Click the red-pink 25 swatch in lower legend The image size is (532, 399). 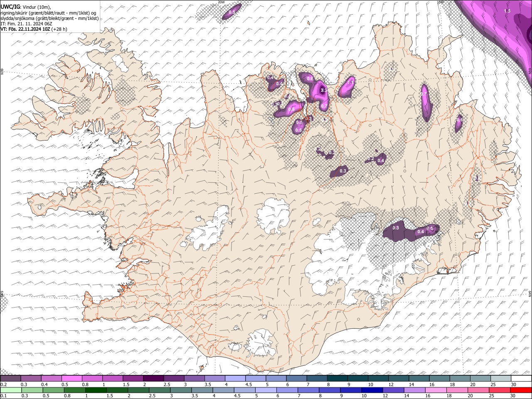500,390
